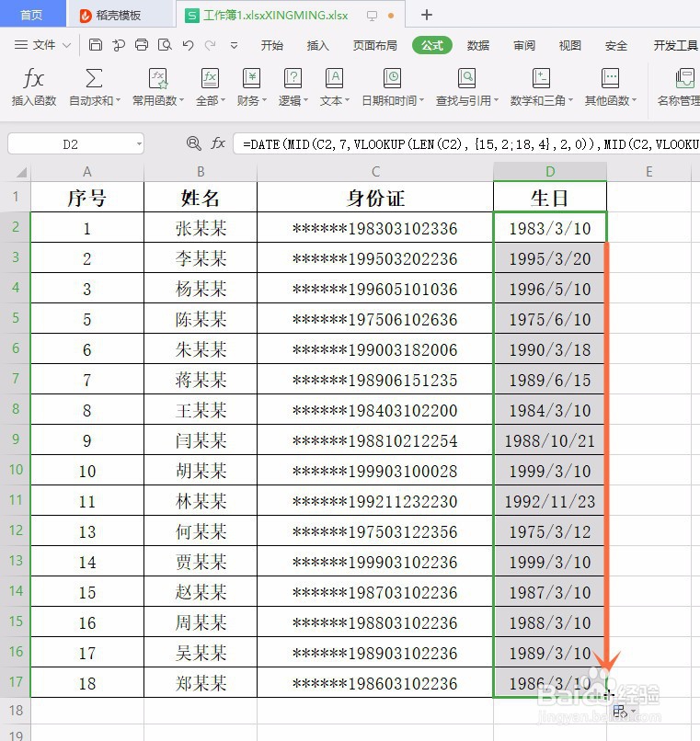Switch to the Security (安全) ribbon tab

point(615,45)
